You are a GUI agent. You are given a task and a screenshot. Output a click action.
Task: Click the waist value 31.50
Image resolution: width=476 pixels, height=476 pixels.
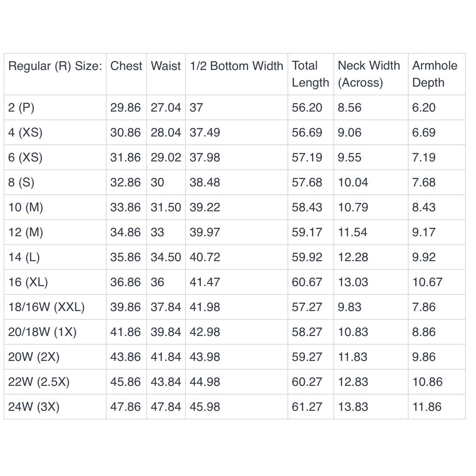pos(166,207)
